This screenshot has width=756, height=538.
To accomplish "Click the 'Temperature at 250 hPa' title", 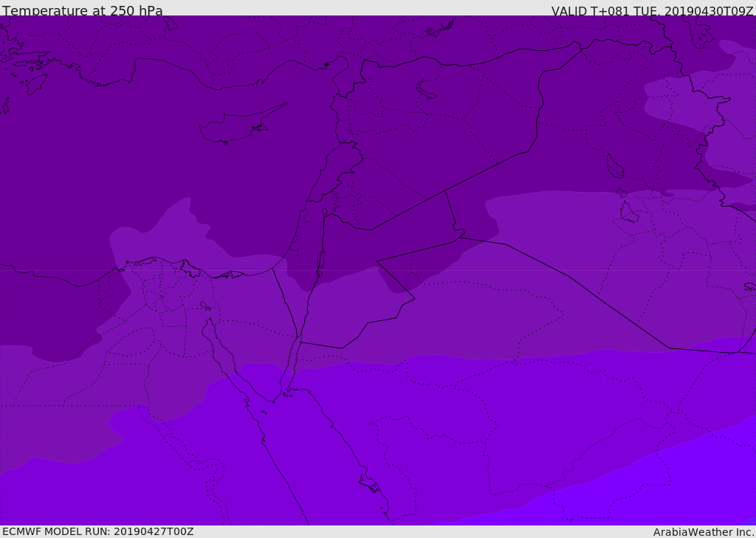I will pos(83,10).
